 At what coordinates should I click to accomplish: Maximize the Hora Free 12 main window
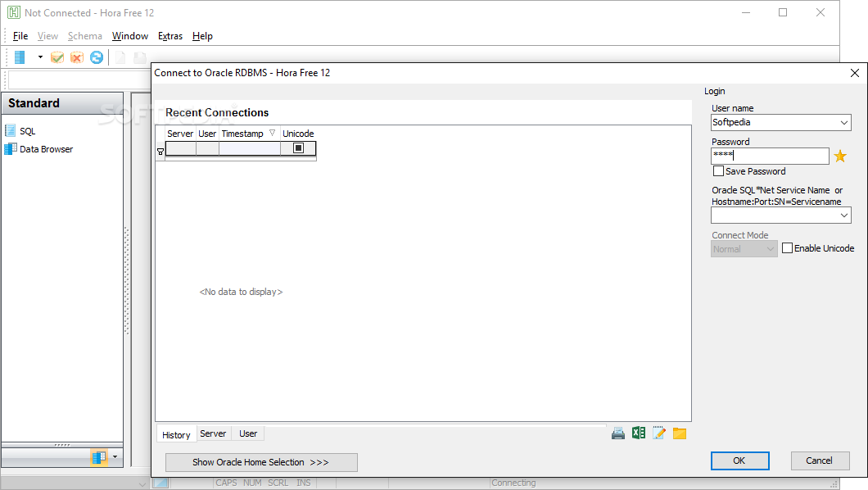783,12
